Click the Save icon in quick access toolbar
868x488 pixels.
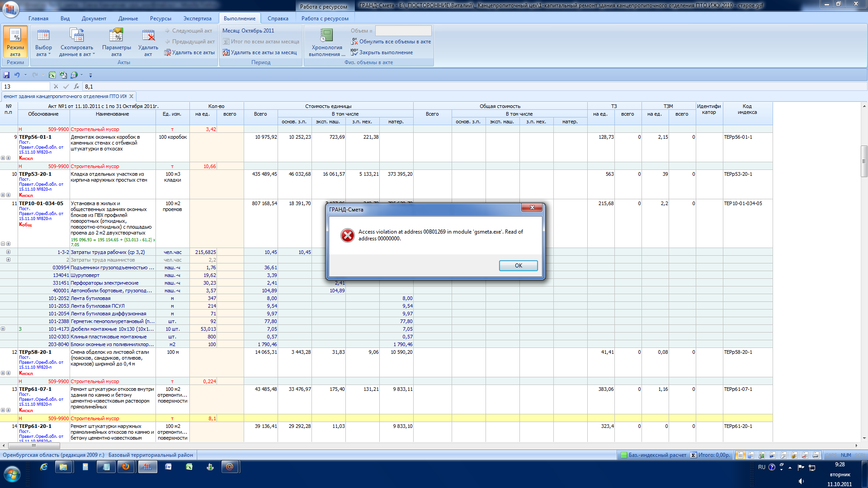pos(6,75)
